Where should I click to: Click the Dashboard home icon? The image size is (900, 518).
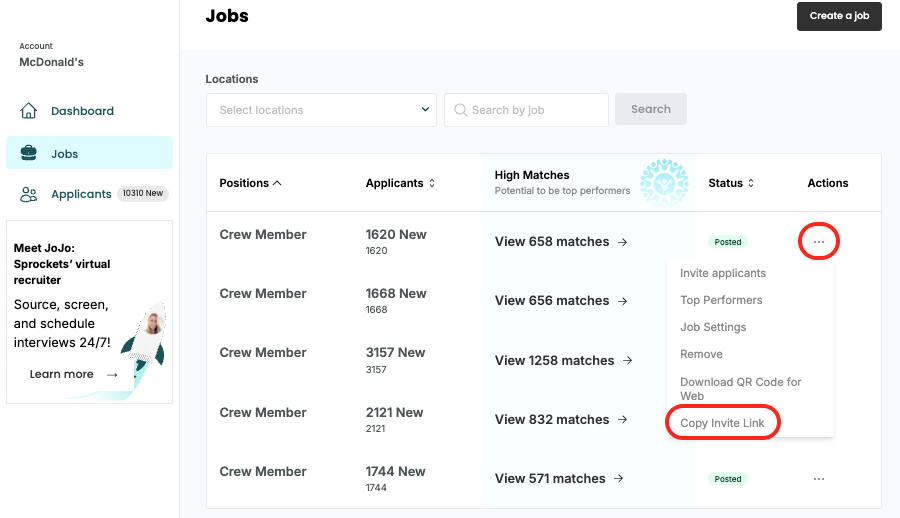pos(29,111)
